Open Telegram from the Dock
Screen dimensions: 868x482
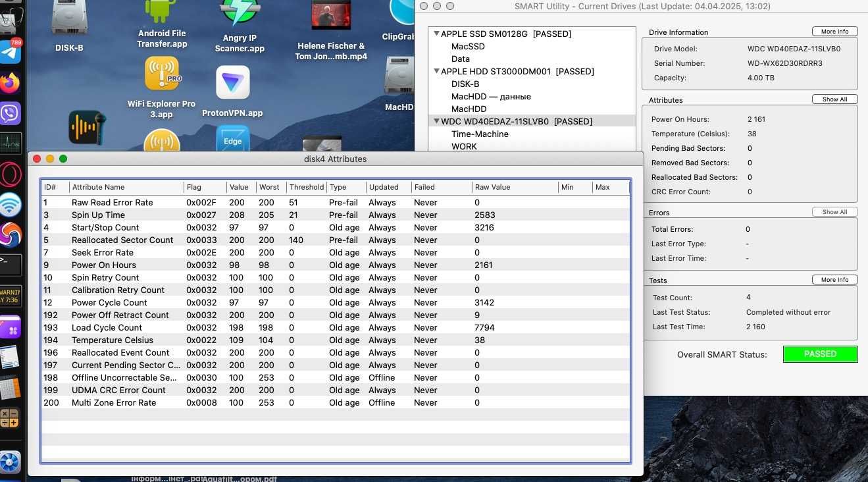tap(11, 51)
